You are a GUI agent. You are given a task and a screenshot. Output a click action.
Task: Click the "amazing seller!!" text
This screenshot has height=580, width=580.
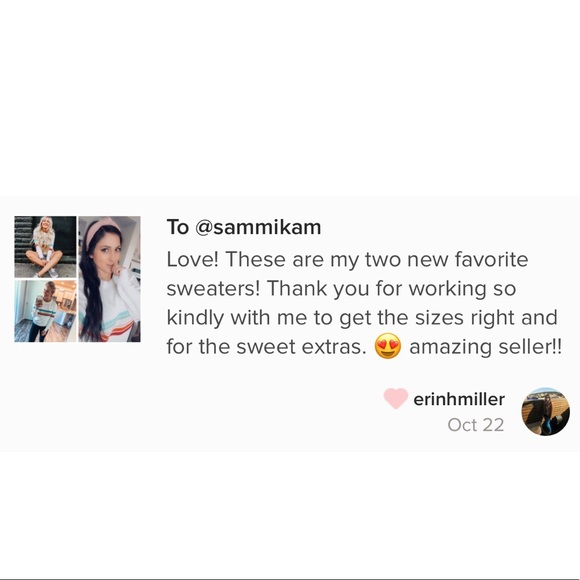[485, 347]
